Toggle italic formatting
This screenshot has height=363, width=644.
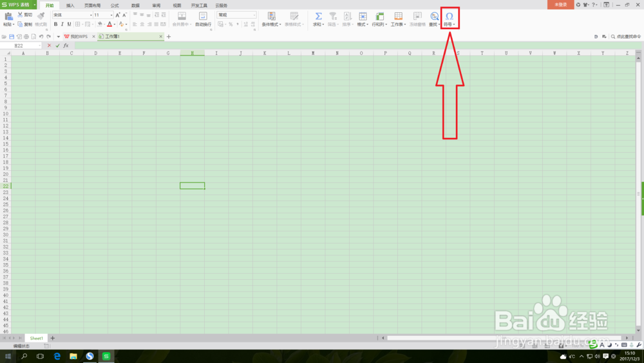coord(62,25)
